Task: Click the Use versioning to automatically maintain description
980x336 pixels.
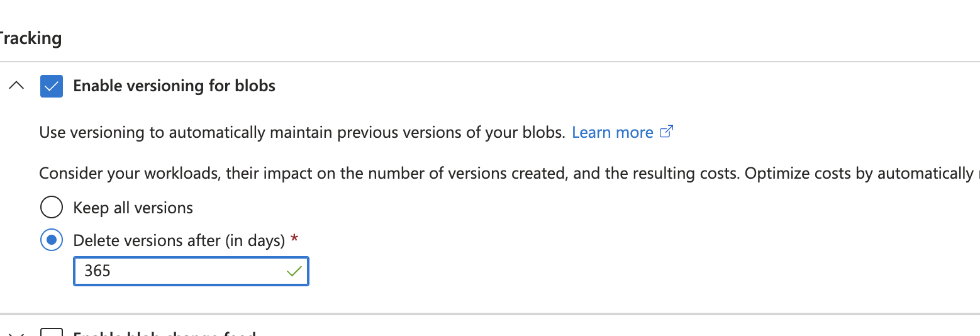Action: (302, 133)
